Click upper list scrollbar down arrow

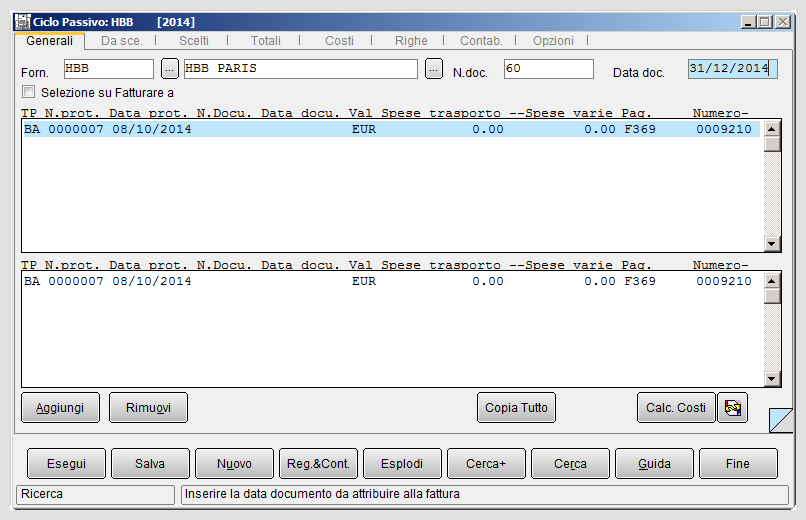772,244
